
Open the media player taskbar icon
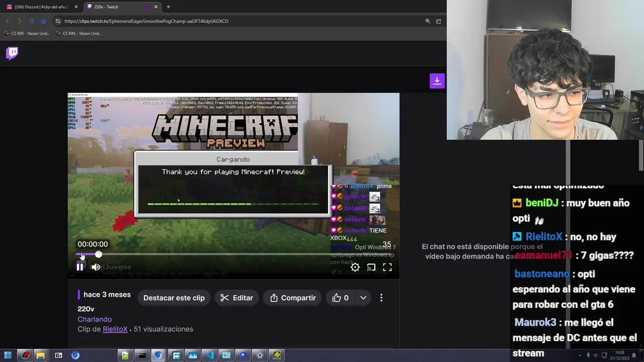coord(243,355)
